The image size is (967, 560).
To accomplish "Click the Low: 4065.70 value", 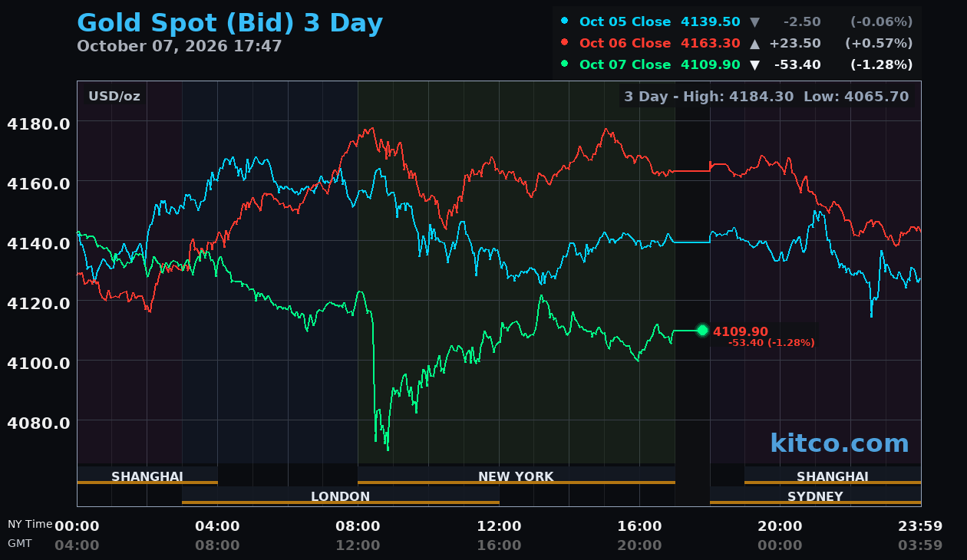I will 856,97.
